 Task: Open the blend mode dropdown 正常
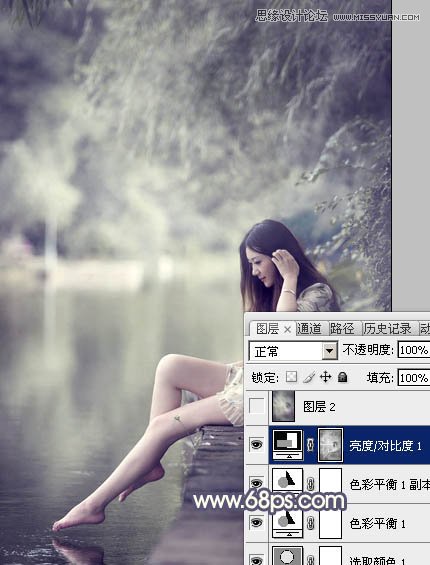[x=293, y=351]
